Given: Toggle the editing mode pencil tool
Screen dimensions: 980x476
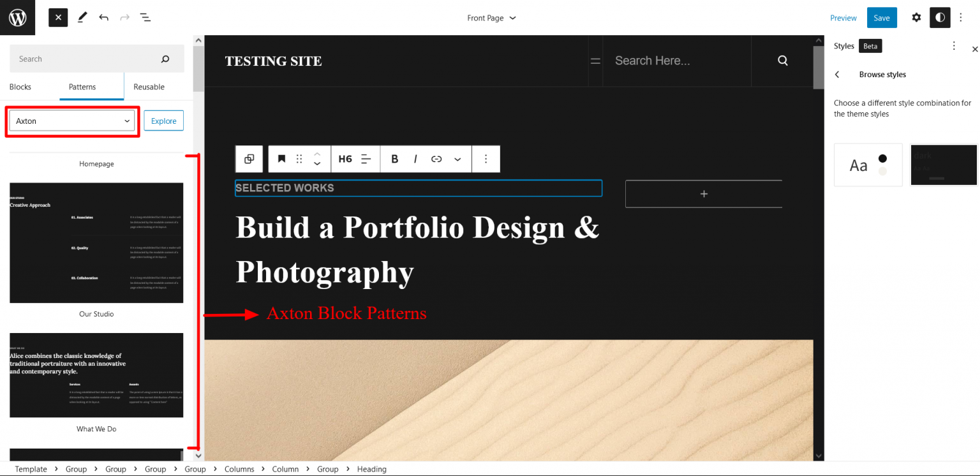Looking at the screenshot, I should click(x=82, y=17).
